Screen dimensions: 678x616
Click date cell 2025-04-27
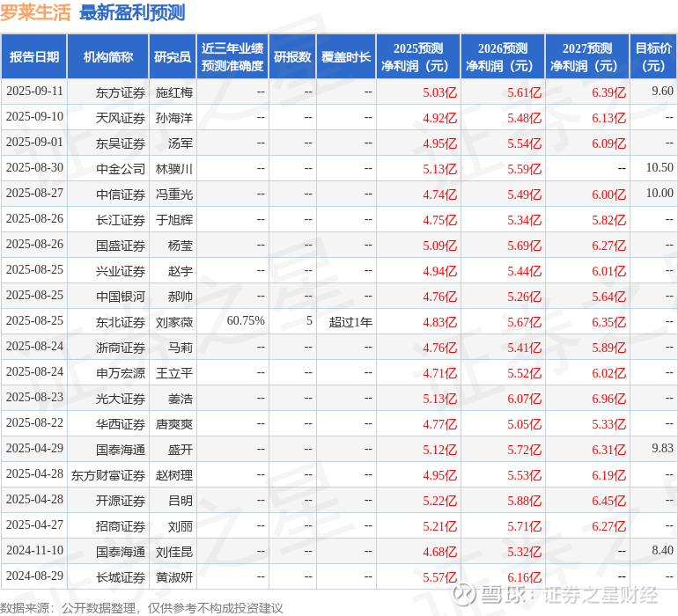[x=34, y=524]
